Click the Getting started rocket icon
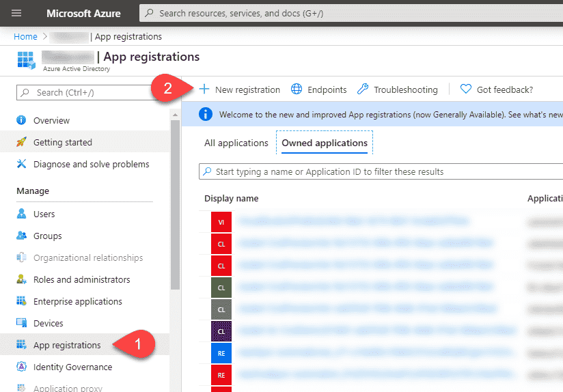Viewport: 563px width, 392px height. pos(21,142)
